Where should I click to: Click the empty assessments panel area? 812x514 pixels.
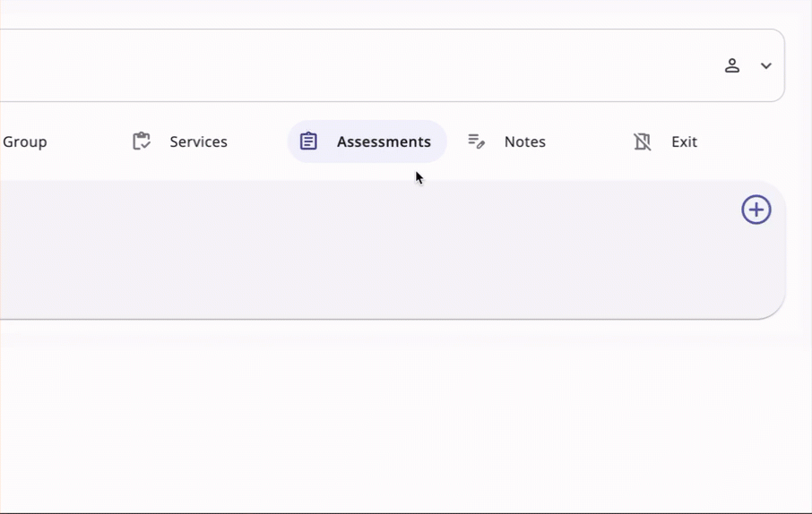358,251
